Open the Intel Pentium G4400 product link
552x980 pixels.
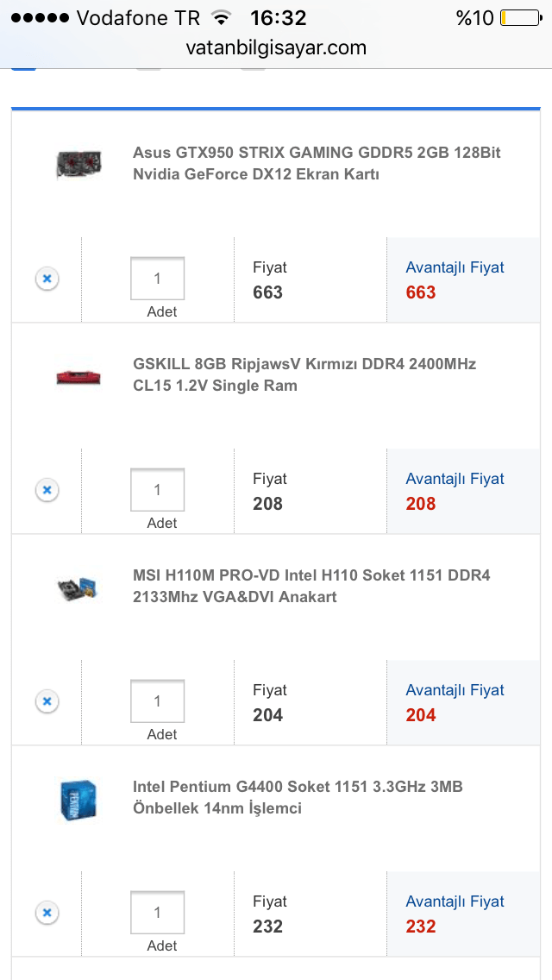click(298, 797)
